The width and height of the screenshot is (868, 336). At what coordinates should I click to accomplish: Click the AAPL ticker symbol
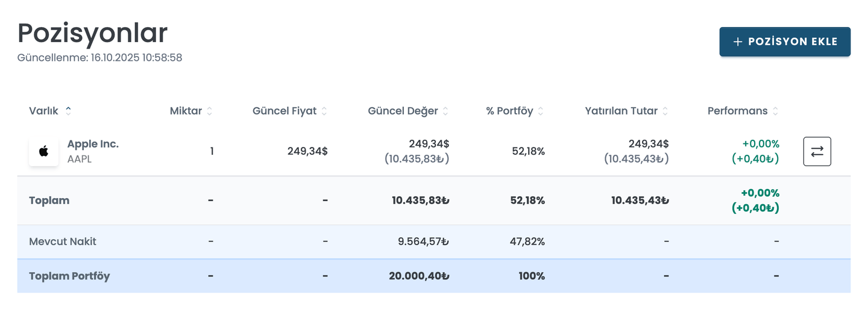pos(80,160)
